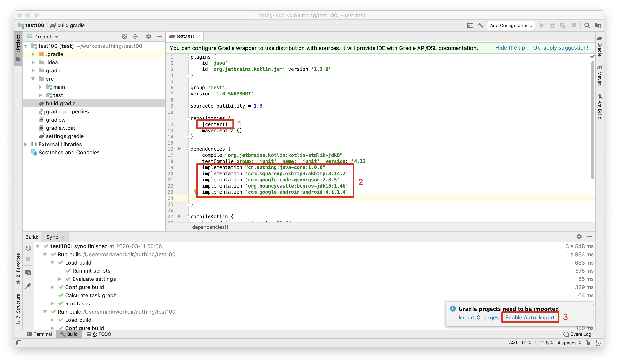618x364 pixels.
Task: Select gradle.properties file
Action: pos(67,112)
